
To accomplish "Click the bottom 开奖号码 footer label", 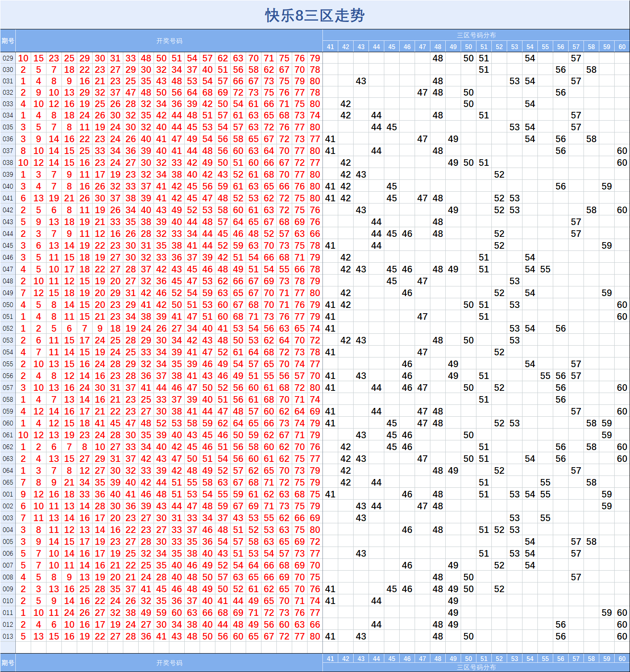I will [x=169, y=663].
